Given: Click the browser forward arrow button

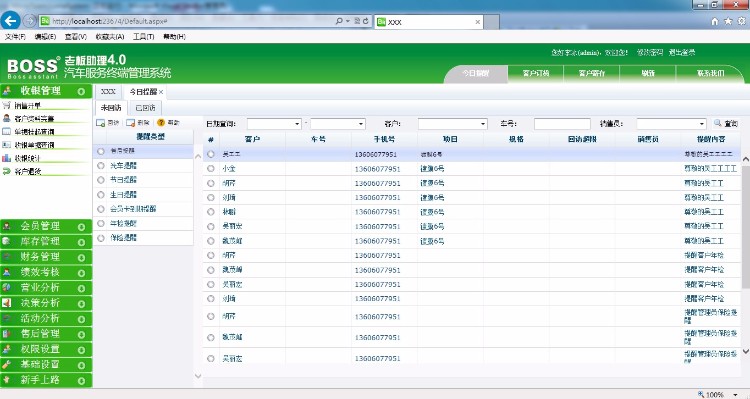Looking at the screenshot, I should pos(30,21).
